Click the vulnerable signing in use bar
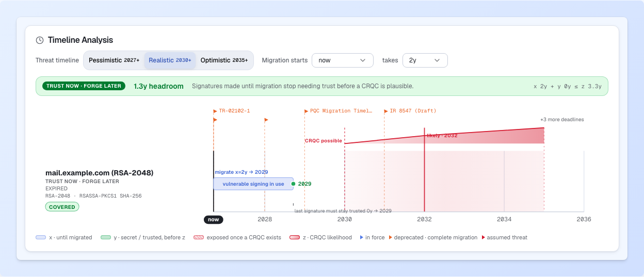 [x=253, y=184]
